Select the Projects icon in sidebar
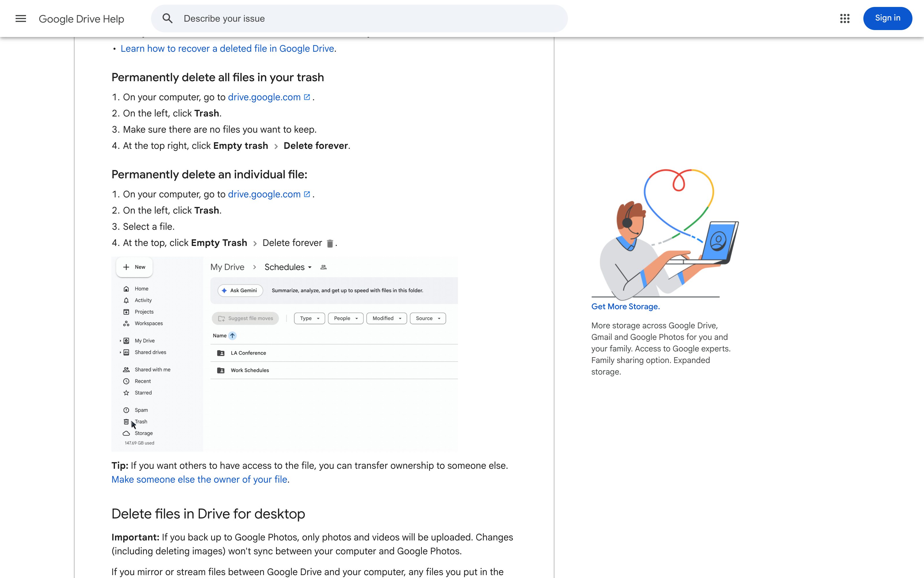The height and width of the screenshot is (578, 924). point(126,312)
